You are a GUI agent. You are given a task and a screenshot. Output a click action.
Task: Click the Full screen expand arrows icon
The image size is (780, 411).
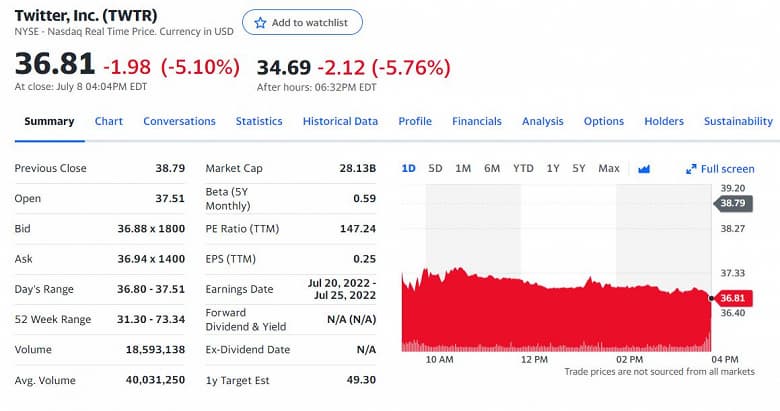[691, 169]
